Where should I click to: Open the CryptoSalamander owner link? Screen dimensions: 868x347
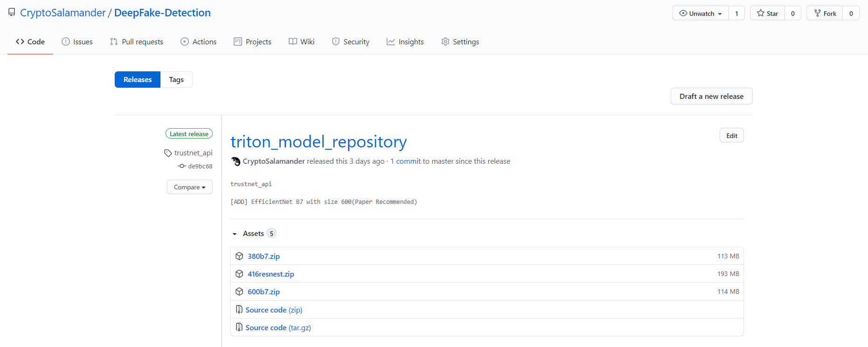click(63, 13)
